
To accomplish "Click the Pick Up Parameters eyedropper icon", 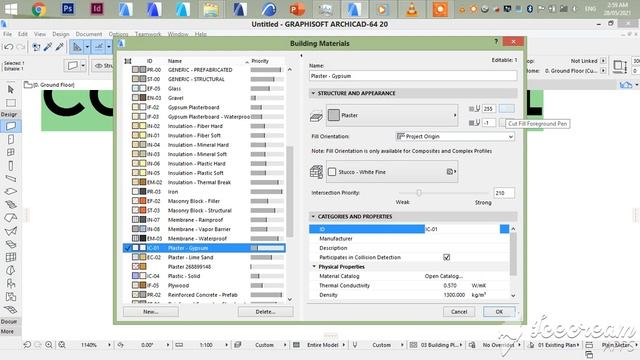I will [x=48, y=47].
